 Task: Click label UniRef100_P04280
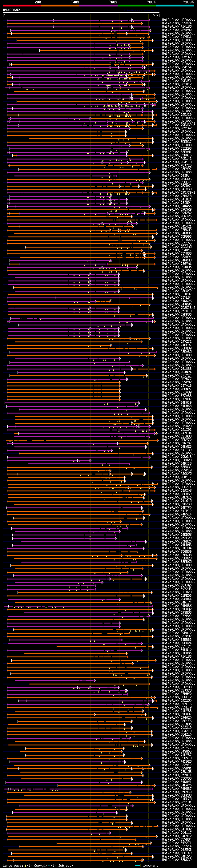(177, 213)
